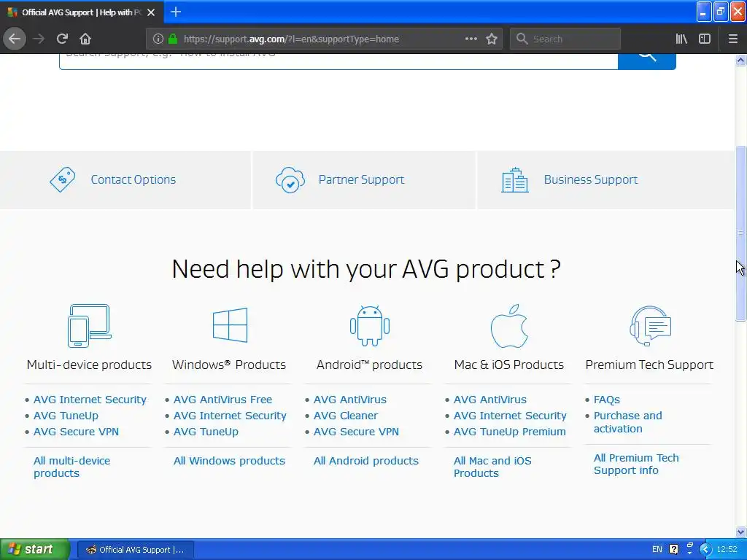The width and height of the screenshot is (747, 560).
Task: Open the Contact Options link
Action: click(x=133, y=179)
